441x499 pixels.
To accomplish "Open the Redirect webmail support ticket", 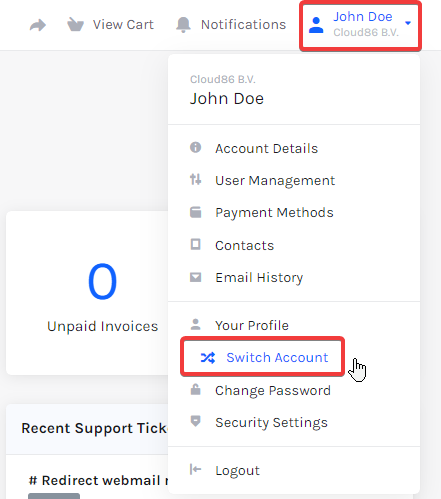I will click(99, 480).
